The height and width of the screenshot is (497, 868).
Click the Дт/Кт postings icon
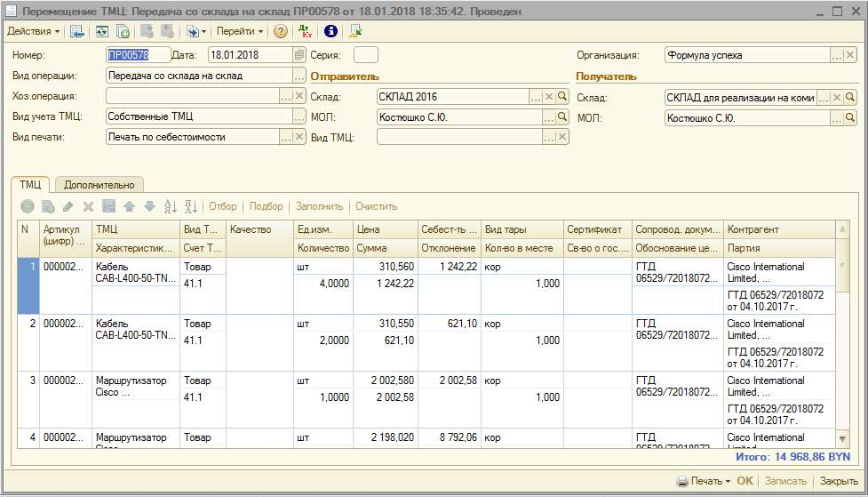pyautogui.click(x=306, y=31)
